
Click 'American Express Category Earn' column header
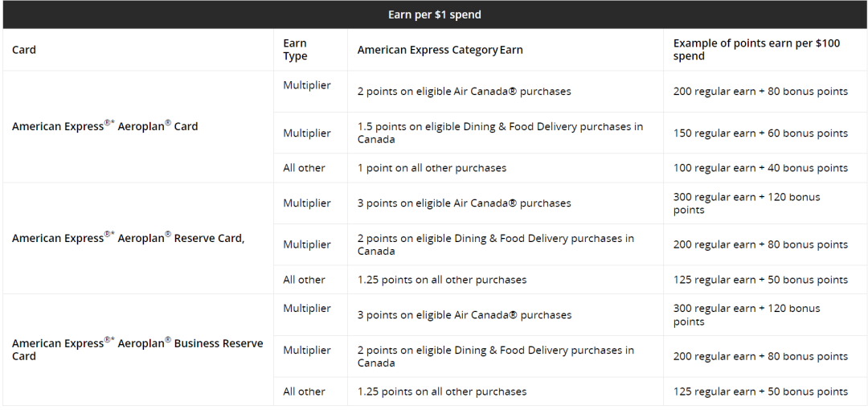(x=440, y=50)
